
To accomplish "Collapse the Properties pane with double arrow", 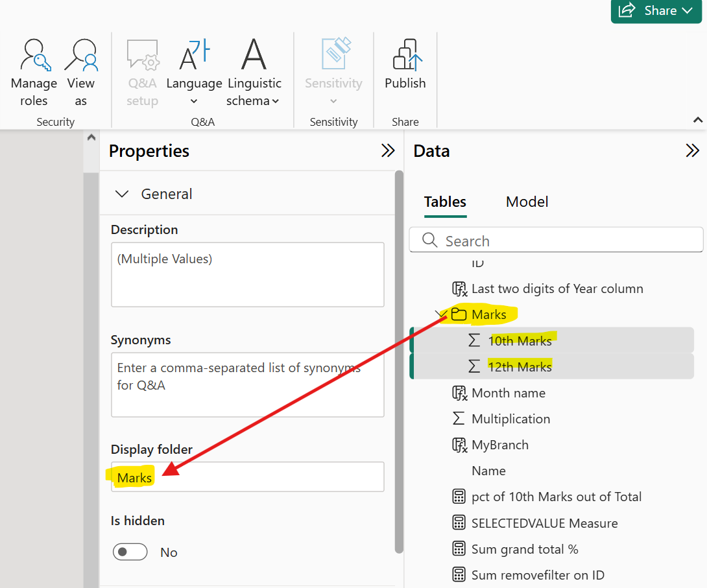I will pyautogui.click(x=387, y=150).
